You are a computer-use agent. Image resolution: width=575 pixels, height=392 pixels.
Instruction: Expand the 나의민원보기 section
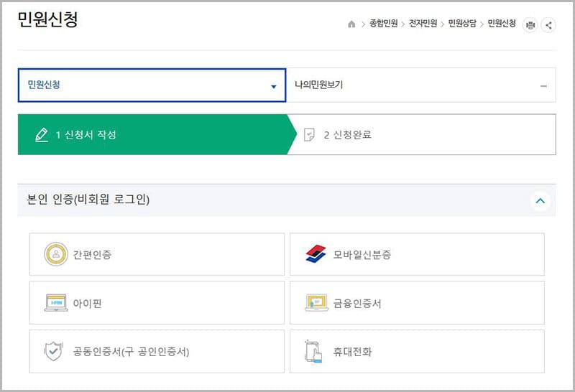click(421, 85)
